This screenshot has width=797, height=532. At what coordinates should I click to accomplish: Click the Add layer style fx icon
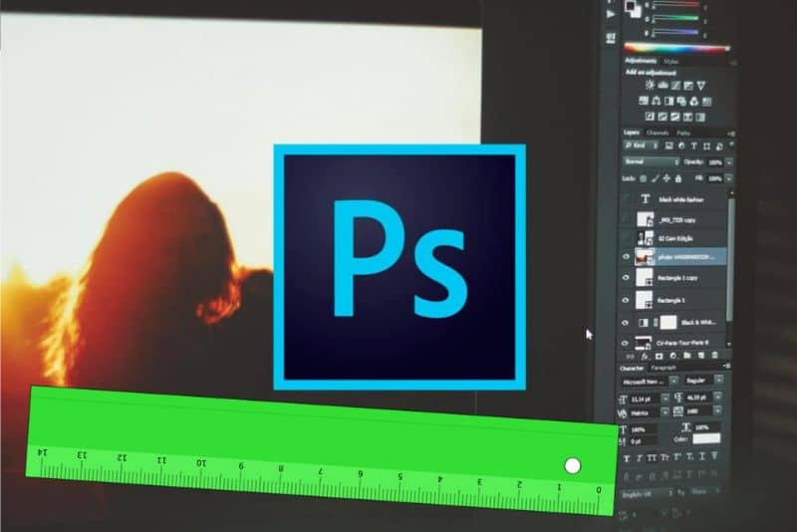click(x=645, y=357)
